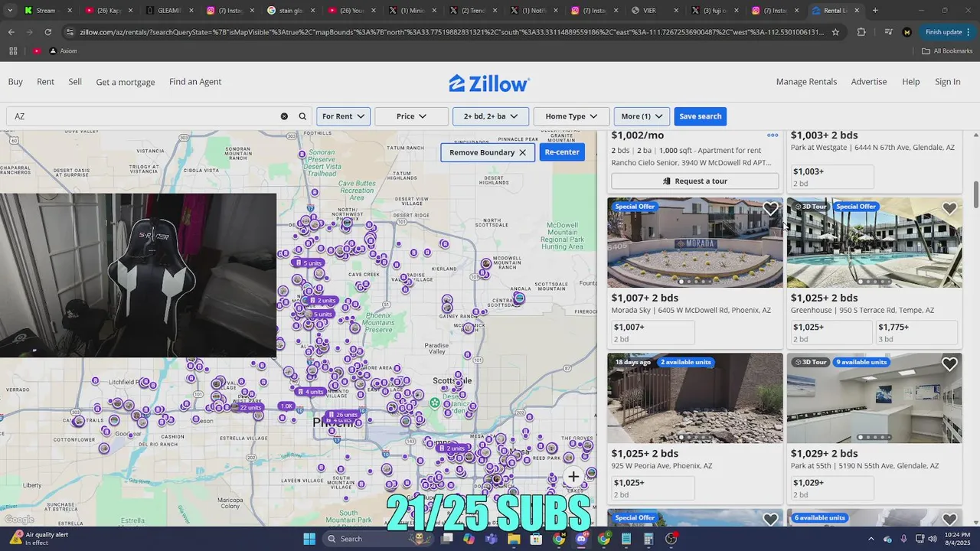Screen dimensions: 980x551
Task: Expand the For Rent filter dropdown
Action: [344, 116]
